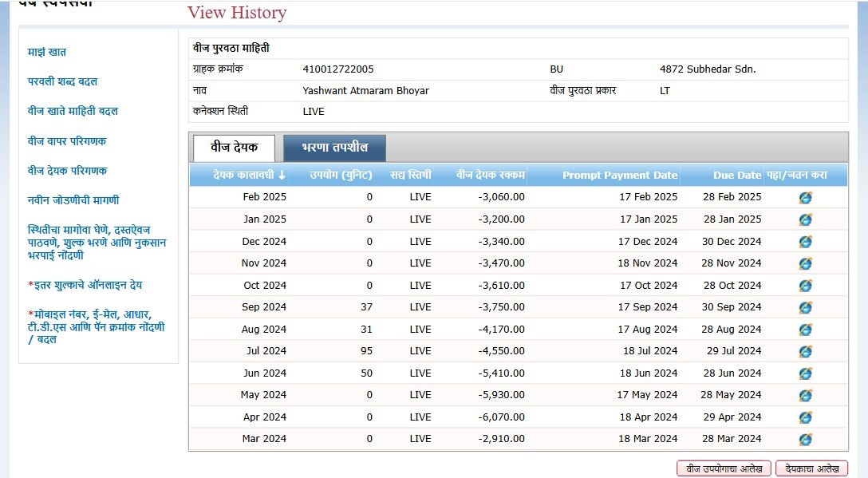Click the Mar 2024 bill view icon
The height and width of the screenshot is (478, 868).
[x=805, y=439]
